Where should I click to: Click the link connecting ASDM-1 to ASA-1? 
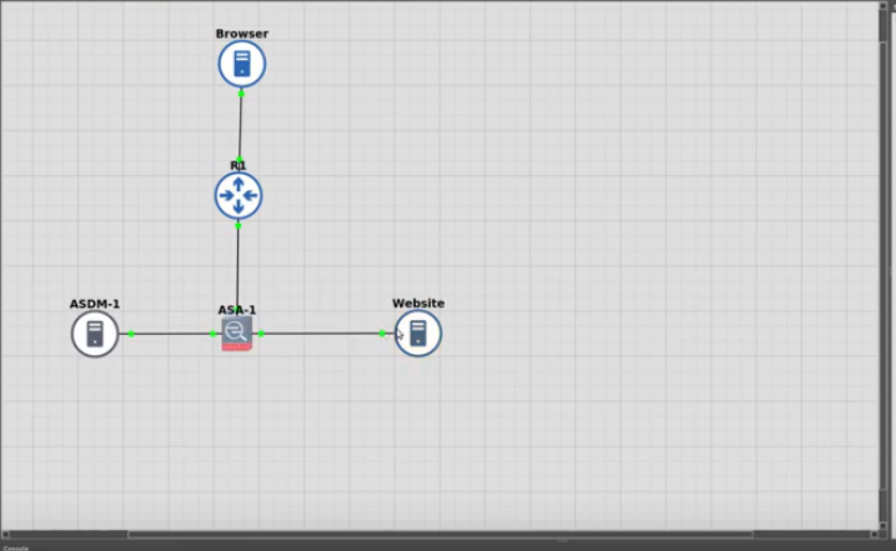pyautogui.click(x=172, y=333)
